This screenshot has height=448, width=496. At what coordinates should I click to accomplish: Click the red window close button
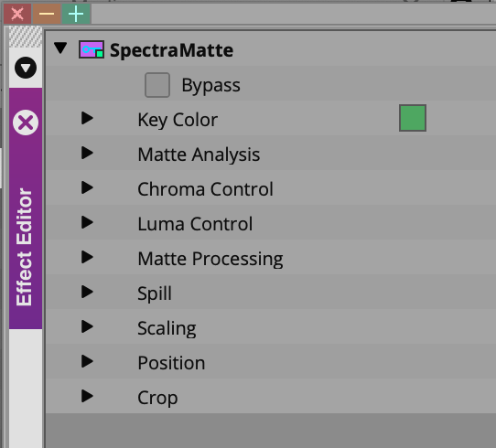(17, 14)
